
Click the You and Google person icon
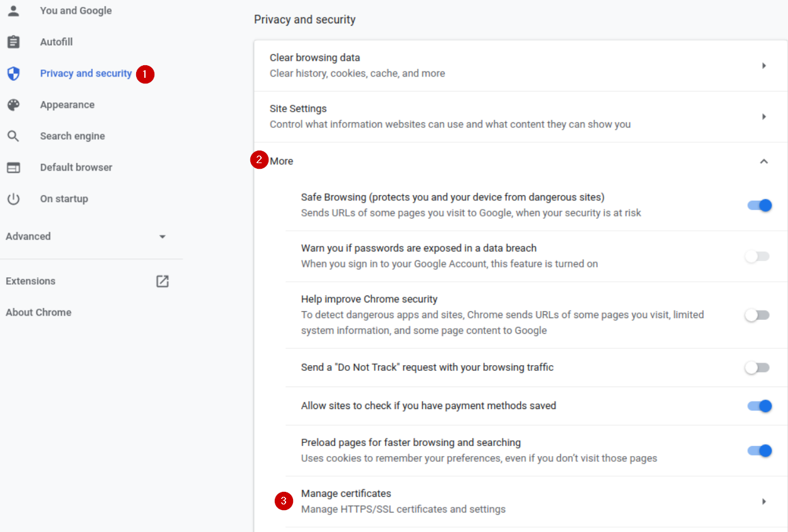13,11
